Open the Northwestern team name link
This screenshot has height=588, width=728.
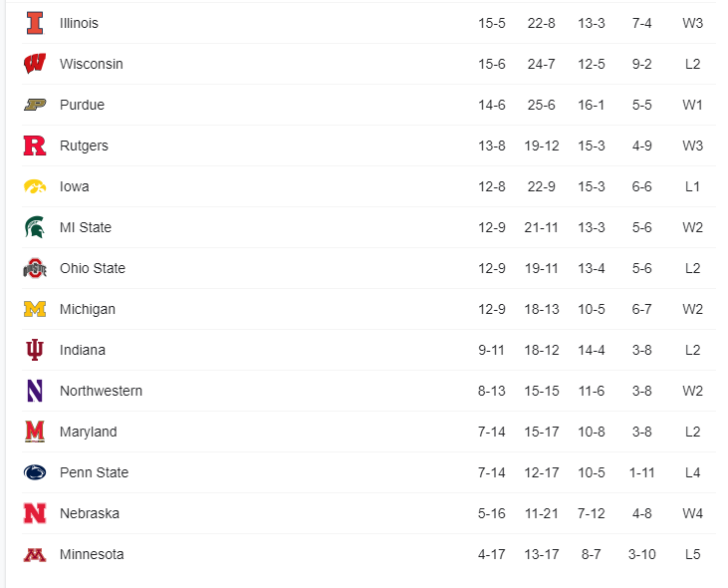(101, 391)
